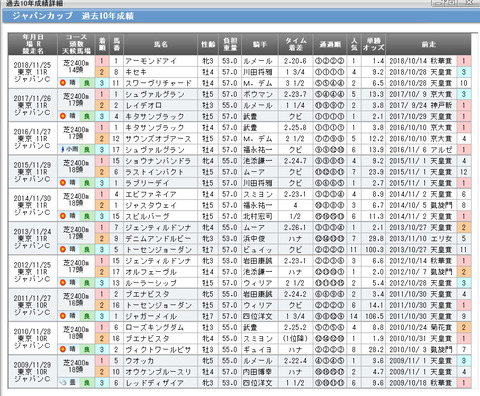Click the sunny weather icon in the 2010 race block
Image resolution: width=480 pixels, height=396 pixels.
point(63,349)
